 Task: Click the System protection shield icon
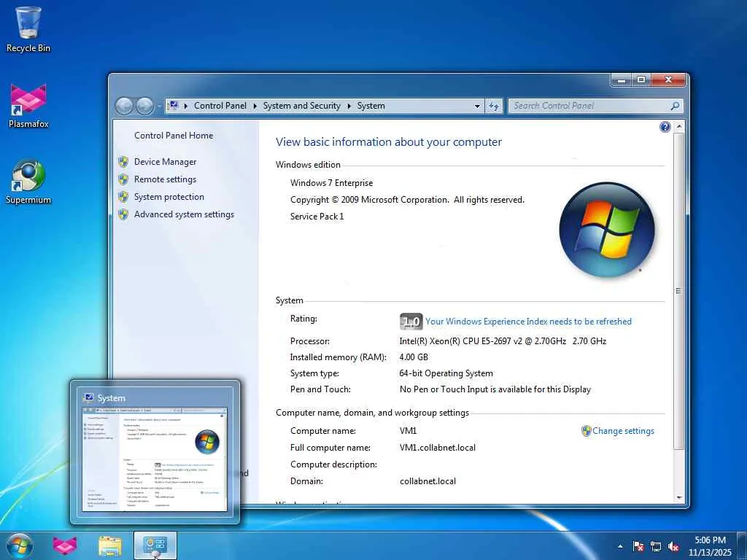coord(123,197)
